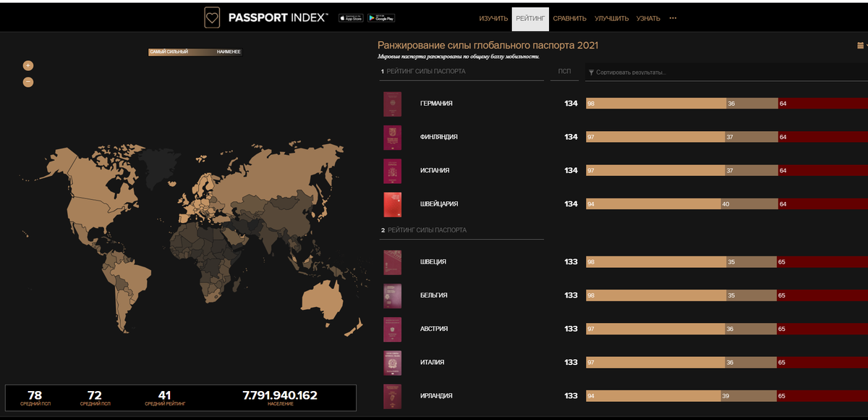Screen dimensions: 868x420
Task: Click Germany's visa-free bar showing 98
Action: (655, 104)
